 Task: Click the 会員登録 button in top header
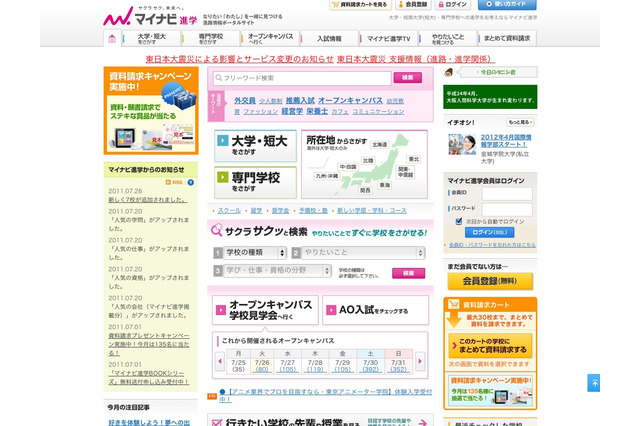(x=413, y=4)
